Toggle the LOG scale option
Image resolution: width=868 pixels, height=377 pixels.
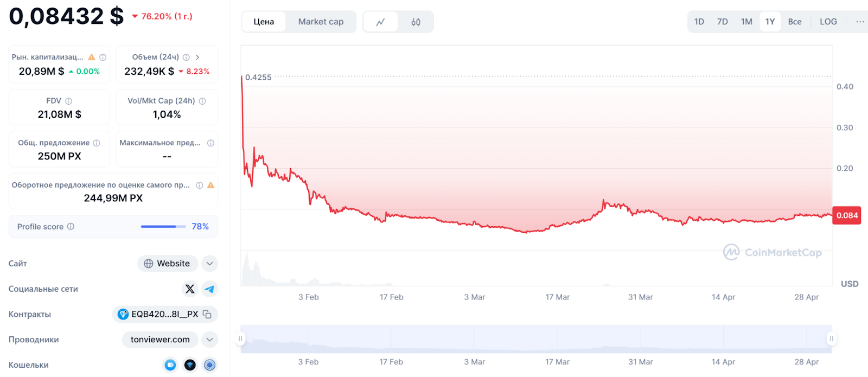coord(828,22)
